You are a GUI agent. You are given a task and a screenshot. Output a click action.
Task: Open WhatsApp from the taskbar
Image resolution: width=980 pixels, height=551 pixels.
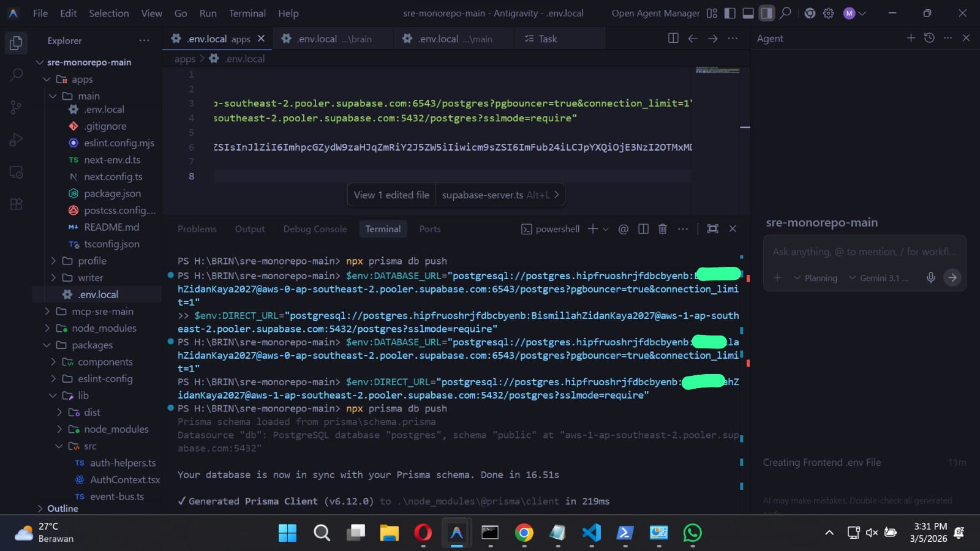click(x=693, y=533)
